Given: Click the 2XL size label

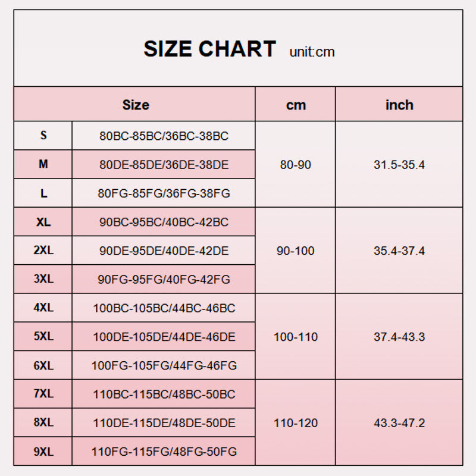Looking at the screenshot, I should pyautogui.click(x=43, y=250).
